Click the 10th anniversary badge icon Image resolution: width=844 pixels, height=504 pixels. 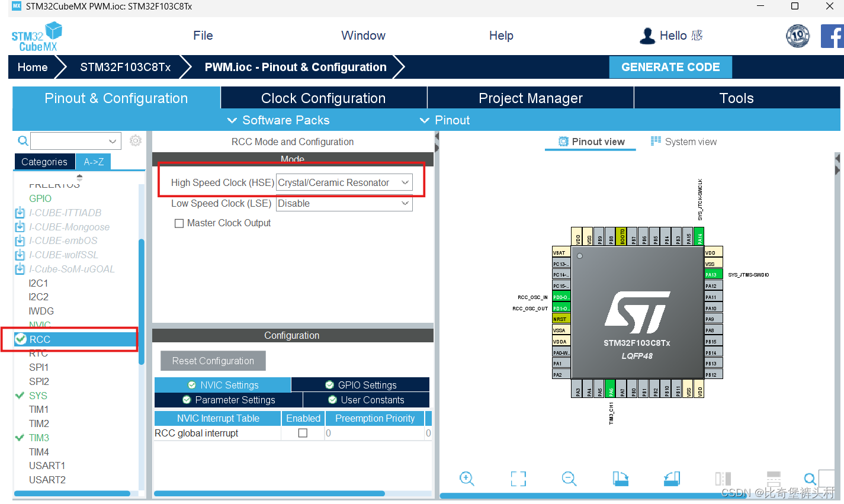798,36
